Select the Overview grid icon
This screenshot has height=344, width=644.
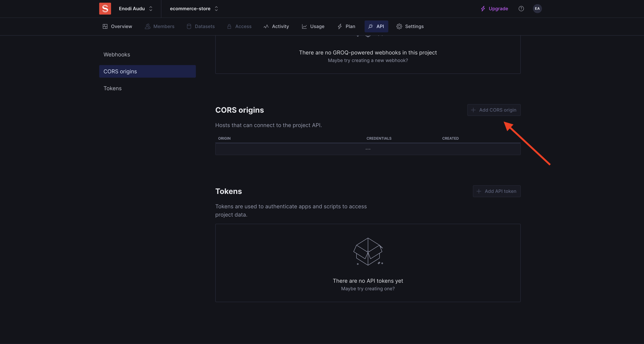(105, 26)
